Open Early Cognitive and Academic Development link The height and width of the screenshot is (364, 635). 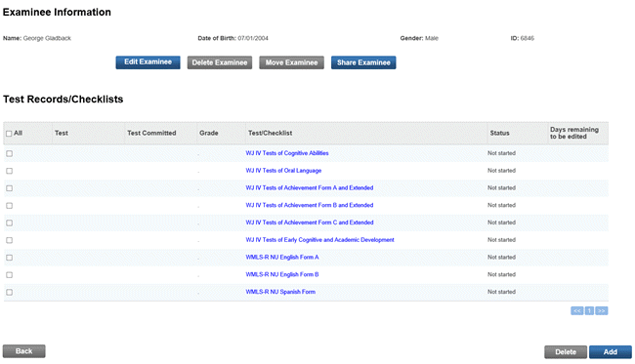click(x=319, y=240)
